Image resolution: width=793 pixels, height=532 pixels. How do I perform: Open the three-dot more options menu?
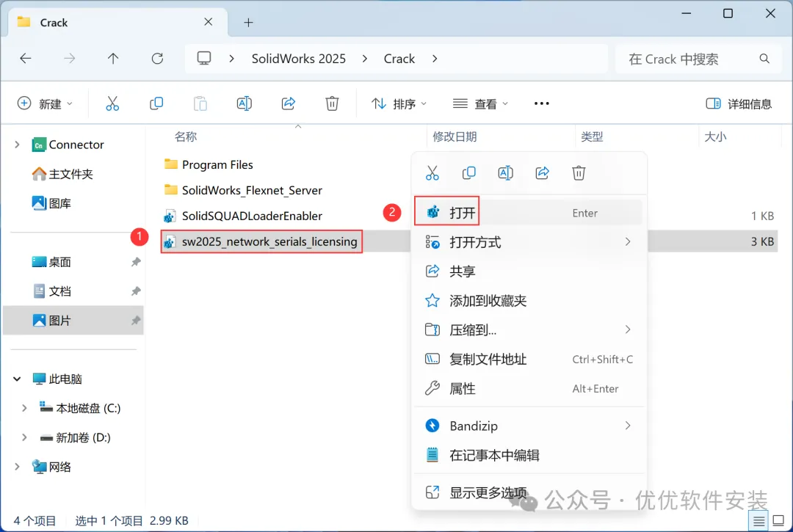tap(541, 103)
